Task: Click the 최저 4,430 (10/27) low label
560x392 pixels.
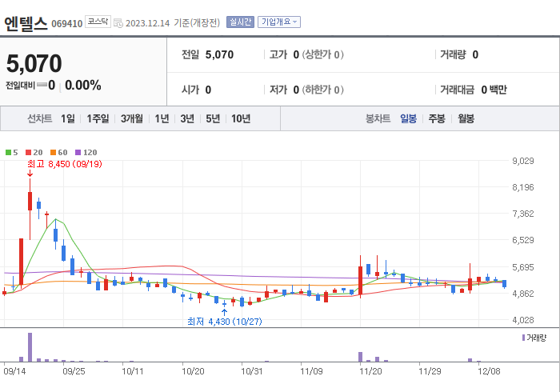Action: click(x=225, y=322)
